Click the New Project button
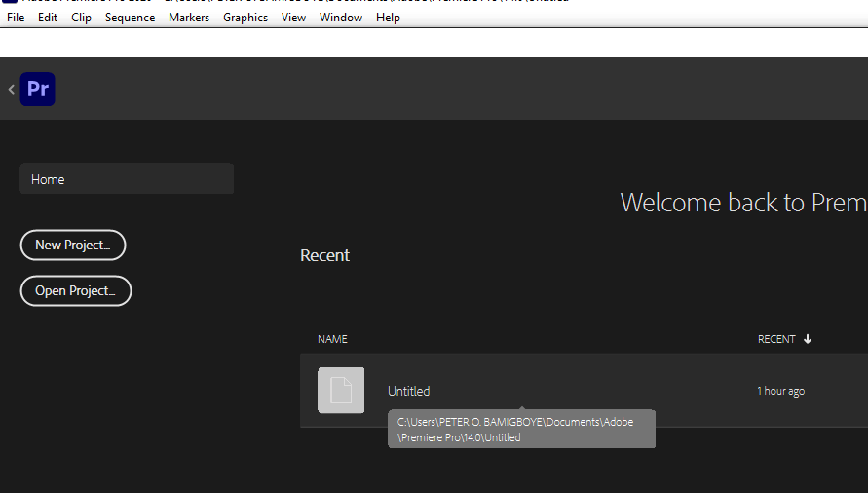Image resolution: width=868 pixels, height=493 pixels. tap(73, 245)
